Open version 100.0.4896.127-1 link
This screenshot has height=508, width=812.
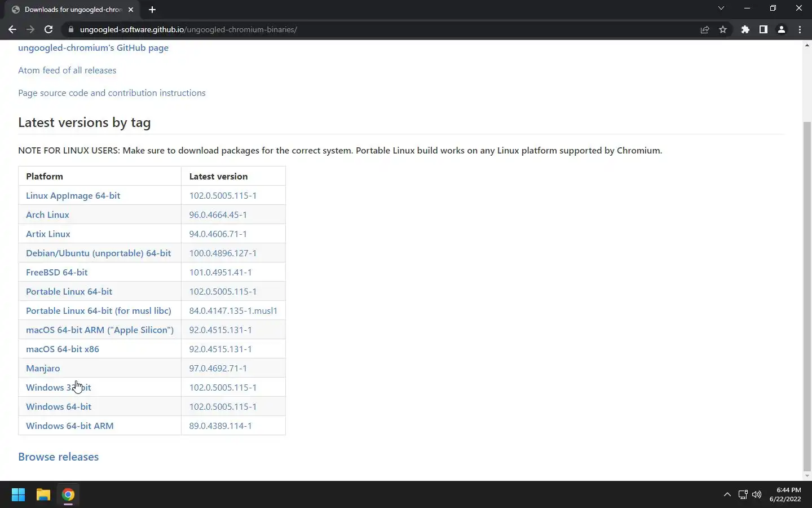point(223,253)
